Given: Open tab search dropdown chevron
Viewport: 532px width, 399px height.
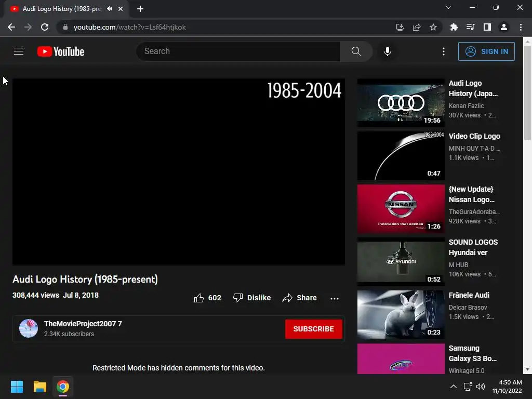Looking at the screenshot, I should [448, 7].
